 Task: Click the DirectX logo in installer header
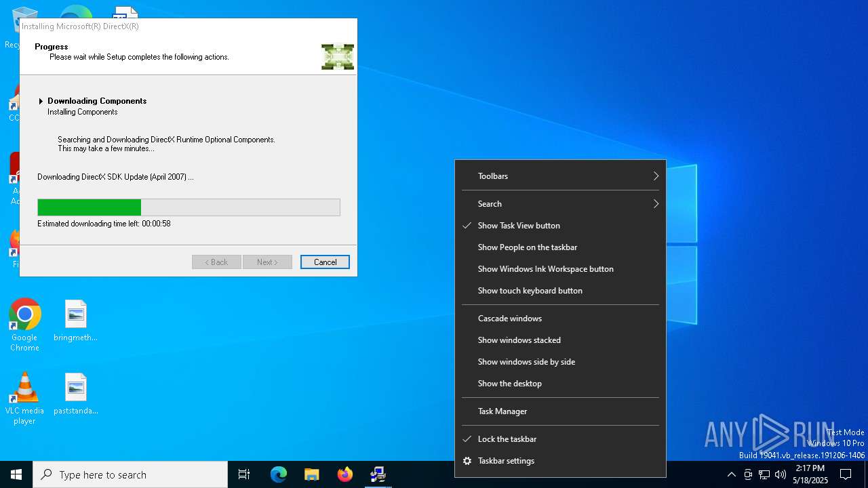tap(338, 57)
